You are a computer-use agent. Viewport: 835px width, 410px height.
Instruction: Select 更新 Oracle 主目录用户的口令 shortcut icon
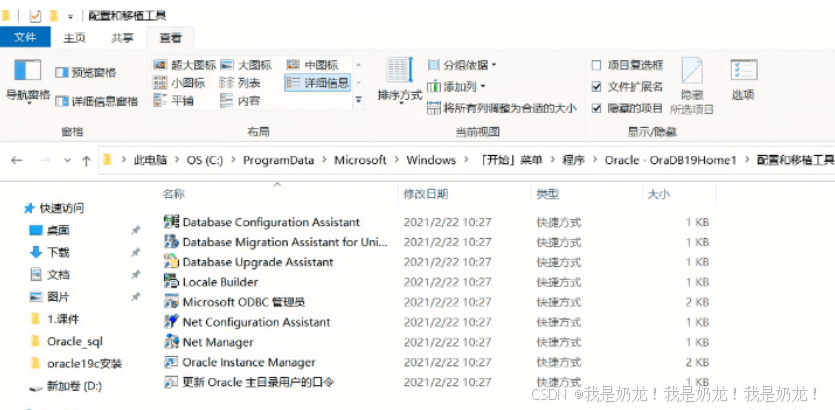(x=171, y=382)
